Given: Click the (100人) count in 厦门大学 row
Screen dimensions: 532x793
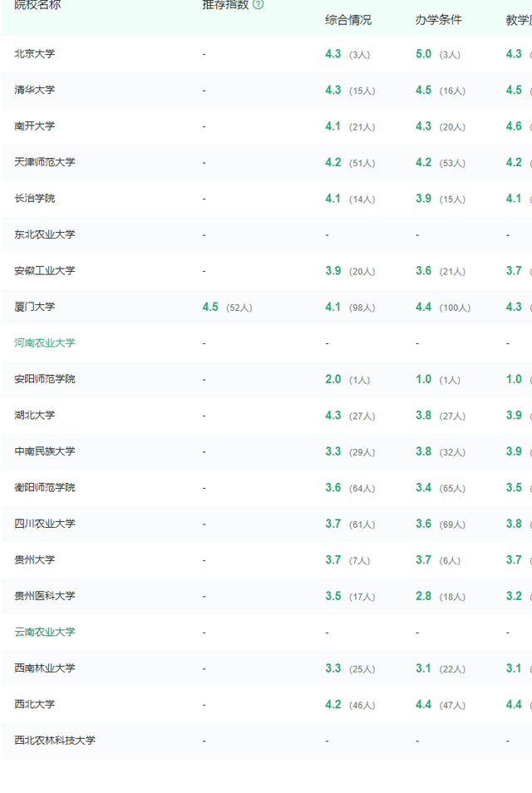Looking at the screenshot, I should pyautogui.click(x=455, y=308).
